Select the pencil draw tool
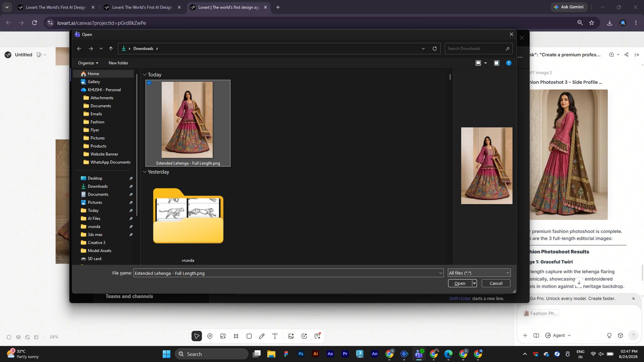644x362 pixels. tap(262, 336)
